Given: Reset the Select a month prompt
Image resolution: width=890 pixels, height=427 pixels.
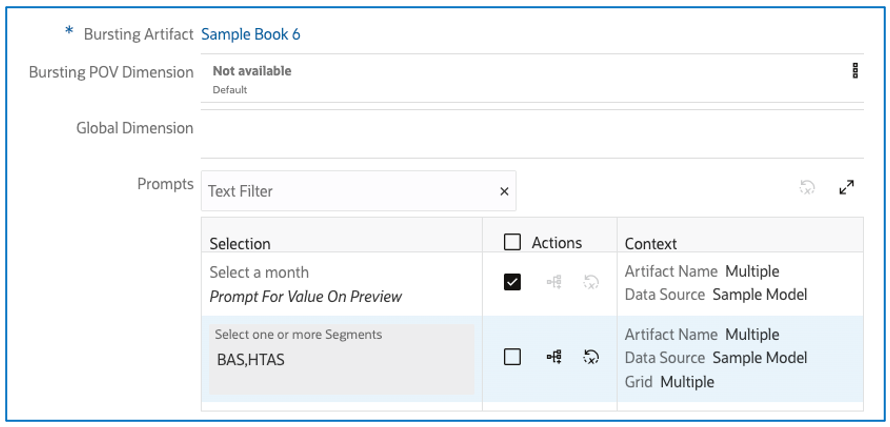Looking at the screenshot, I should tap(591, 282).
